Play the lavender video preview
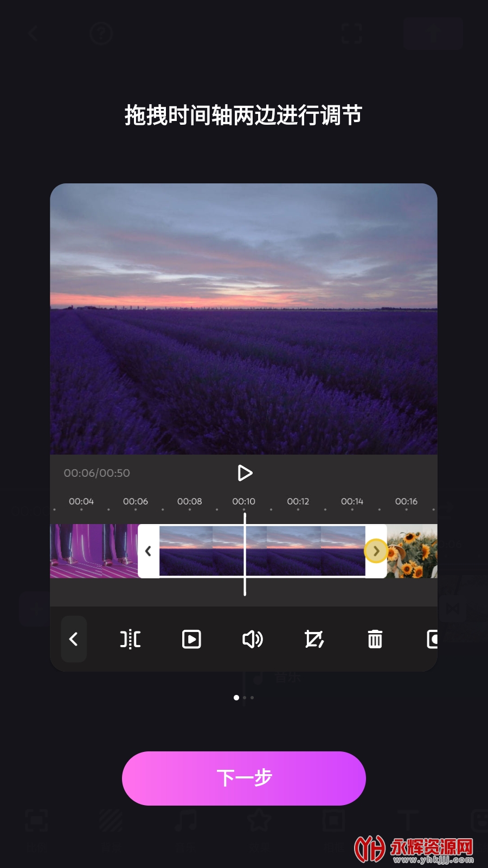The width and height of the screenshot is (488, 868). pos(245,473)
